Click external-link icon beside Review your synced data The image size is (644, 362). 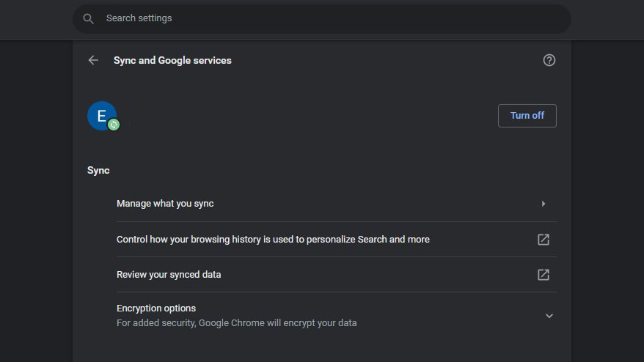point(544,275)
